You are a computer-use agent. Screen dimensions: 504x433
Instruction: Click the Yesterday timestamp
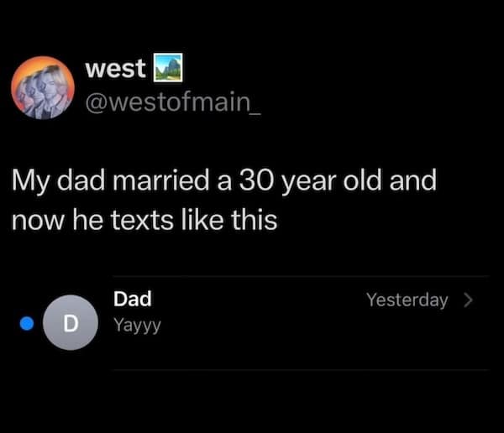tap(407, 300)
